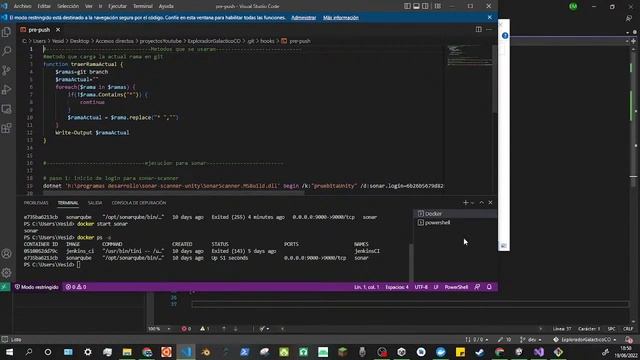Create a new terminal with plus icon
The image size is (640, 360).
coord(465,202)
